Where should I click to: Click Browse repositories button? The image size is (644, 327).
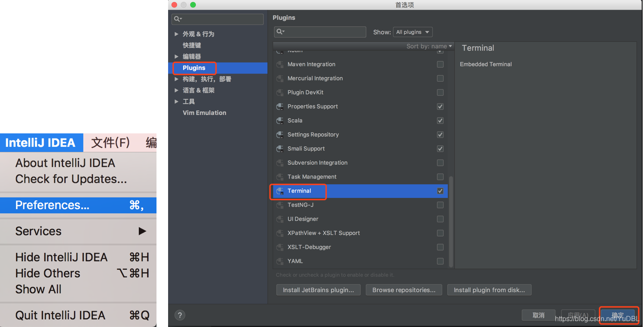click(404, 290)
